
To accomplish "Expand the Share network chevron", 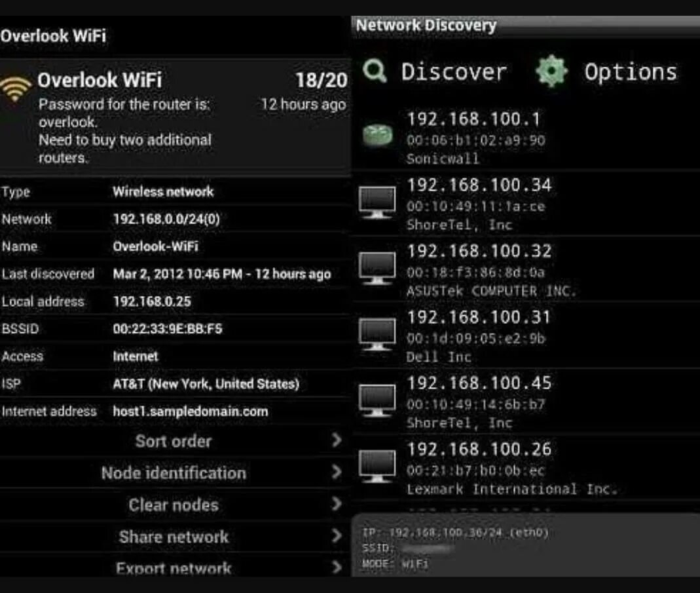I will click(337, 536).
